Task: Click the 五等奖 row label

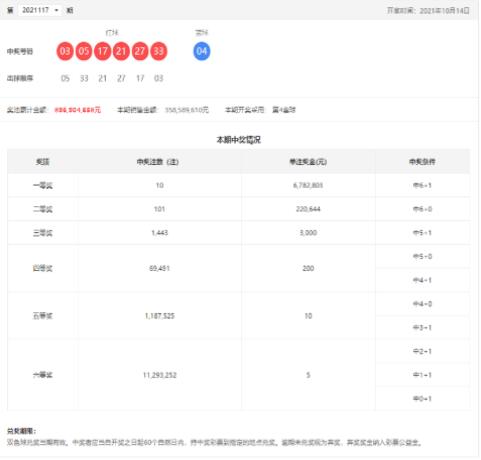Action: [x=43, y=316]
